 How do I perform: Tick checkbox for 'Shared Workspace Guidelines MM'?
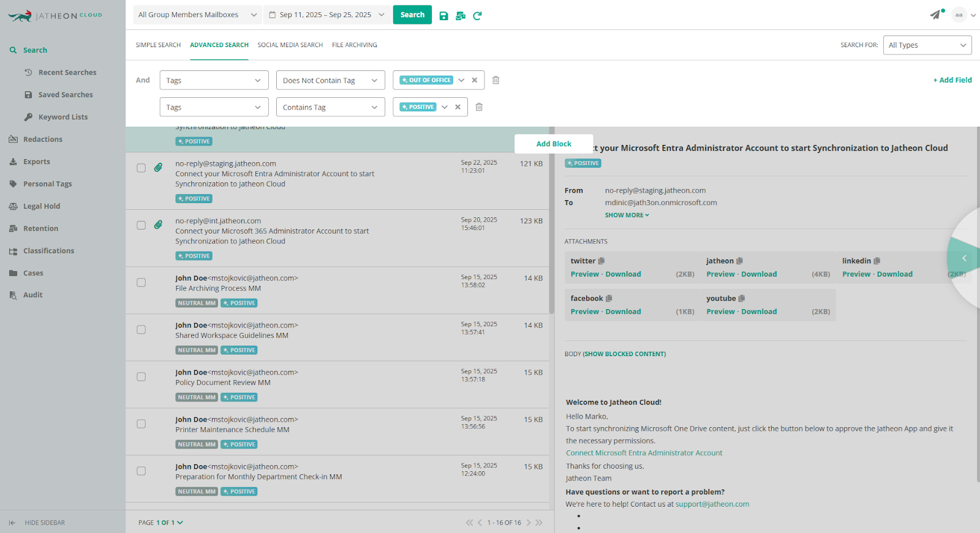tap(141, 330)
